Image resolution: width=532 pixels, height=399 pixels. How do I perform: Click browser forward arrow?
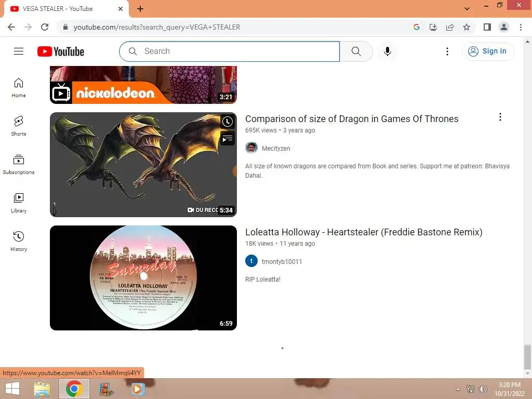coord(28,27)
